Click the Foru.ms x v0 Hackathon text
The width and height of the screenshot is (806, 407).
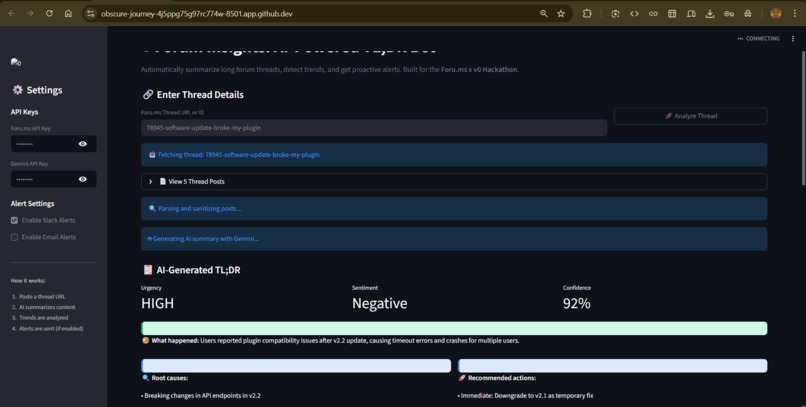point(479,69)
